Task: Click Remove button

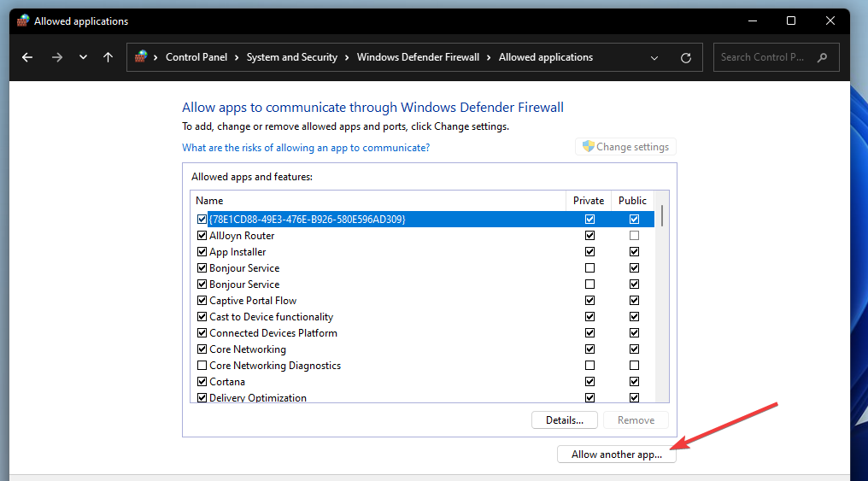Action: pos(636,420)
